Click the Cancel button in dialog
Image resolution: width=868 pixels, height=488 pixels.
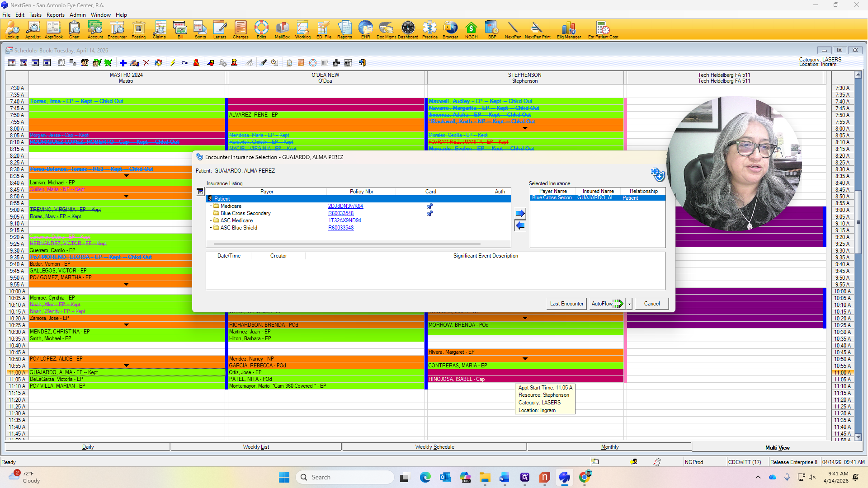[651, 304]
